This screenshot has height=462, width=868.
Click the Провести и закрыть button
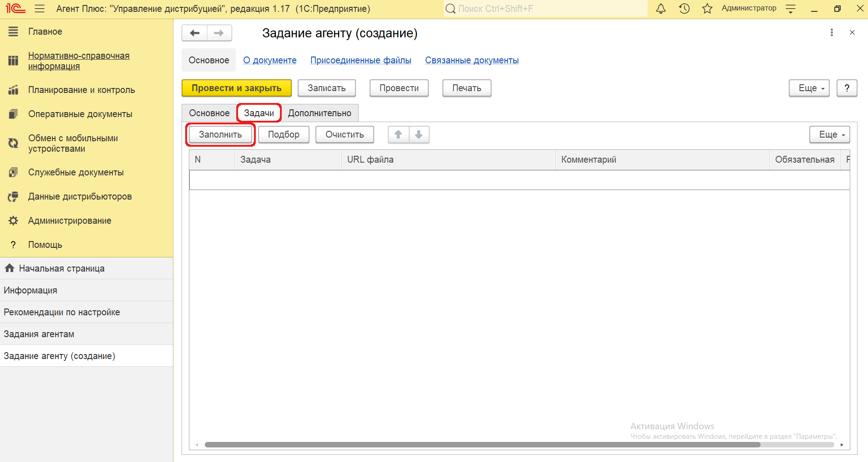pyautogui.click(x=237, y=88)
